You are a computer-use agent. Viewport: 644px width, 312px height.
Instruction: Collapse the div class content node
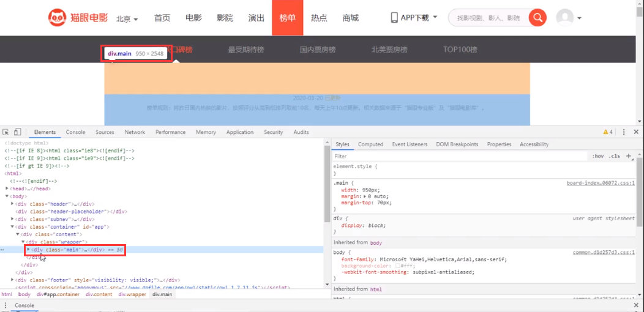coord(18,234)
